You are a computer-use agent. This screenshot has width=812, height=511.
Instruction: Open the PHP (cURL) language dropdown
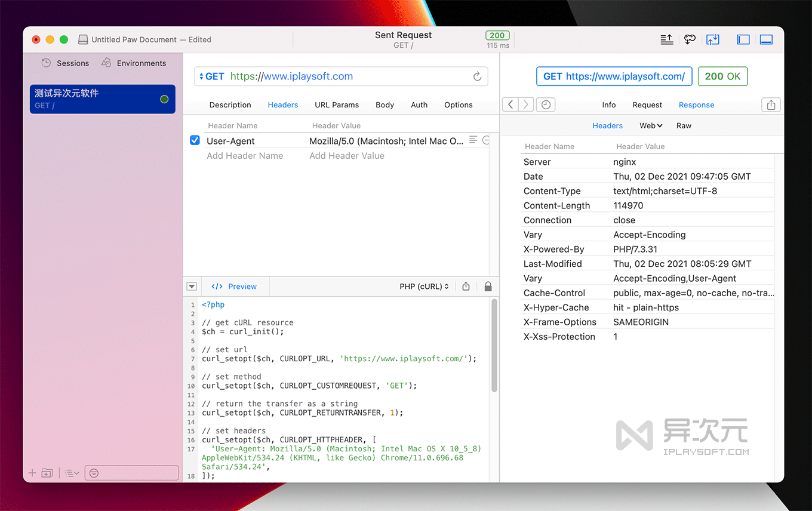pos(424,287)
